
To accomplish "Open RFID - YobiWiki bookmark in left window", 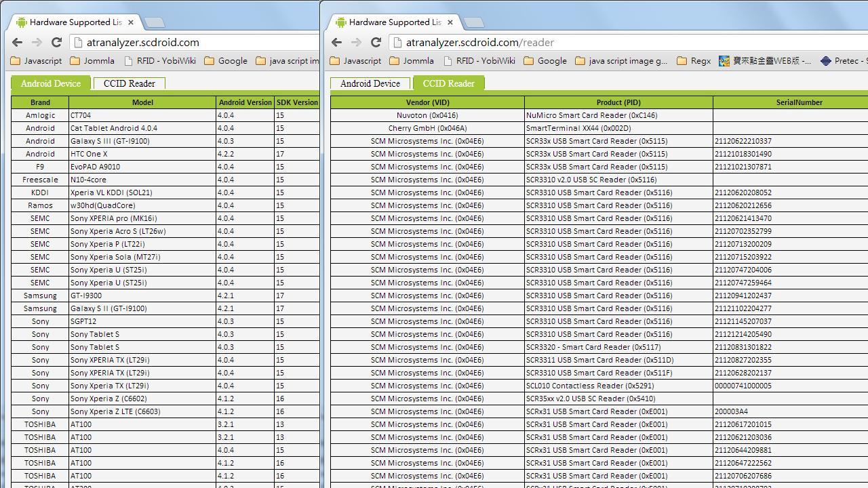I will click(160, 60).
